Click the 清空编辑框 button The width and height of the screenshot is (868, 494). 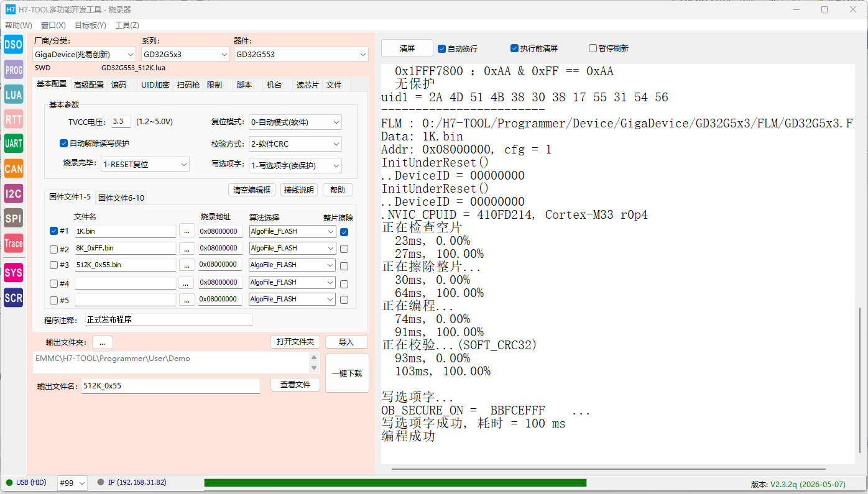pyautogui.click(x=252, y=190)
